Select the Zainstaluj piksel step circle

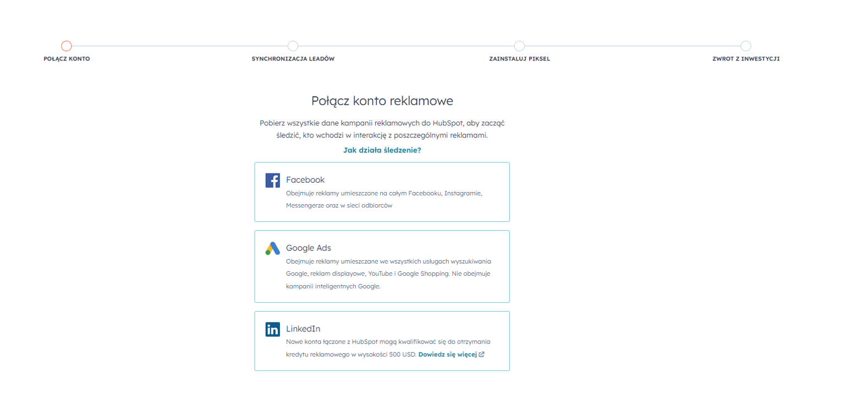click(x=519, y=46)
